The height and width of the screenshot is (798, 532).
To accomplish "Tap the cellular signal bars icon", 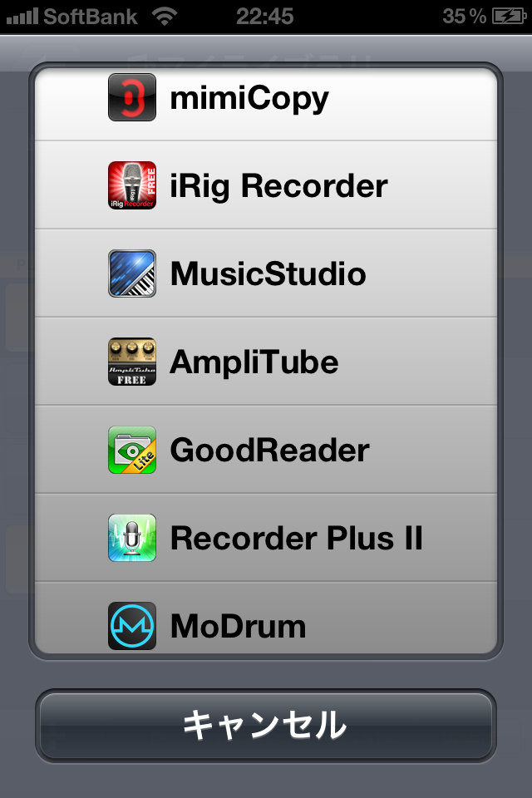I will [x=22, y=17].
